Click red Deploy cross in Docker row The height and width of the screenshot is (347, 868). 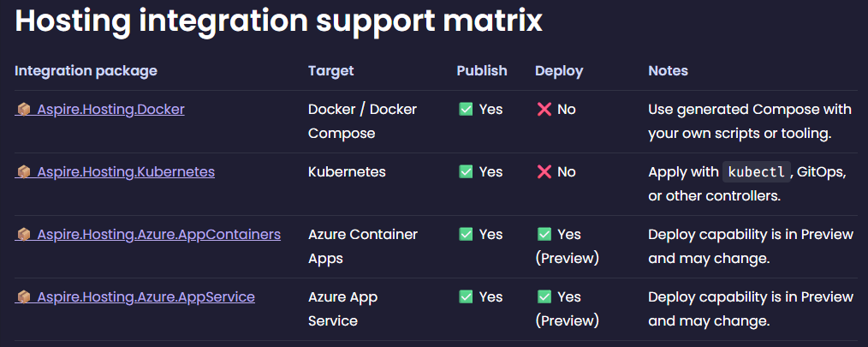[544, 110]
